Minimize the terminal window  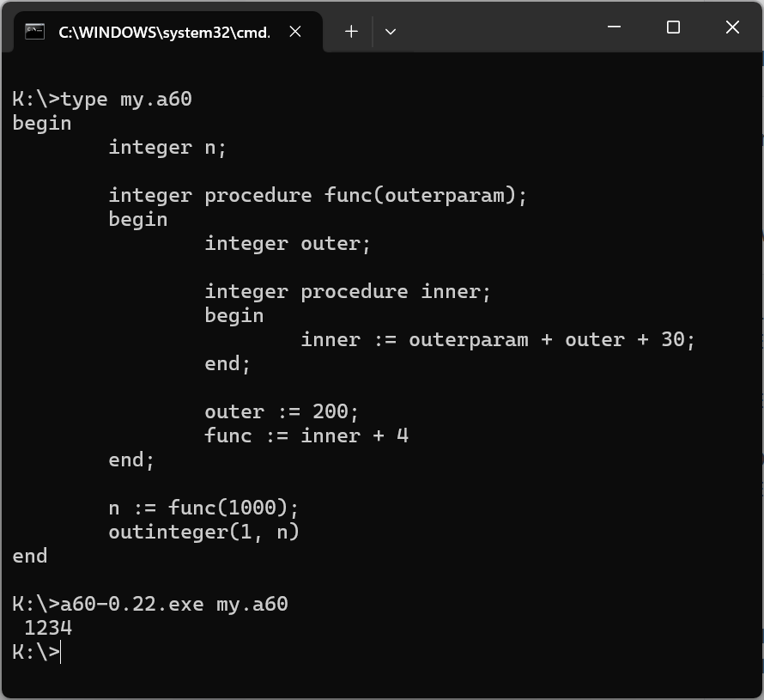[x=614, y=27]
